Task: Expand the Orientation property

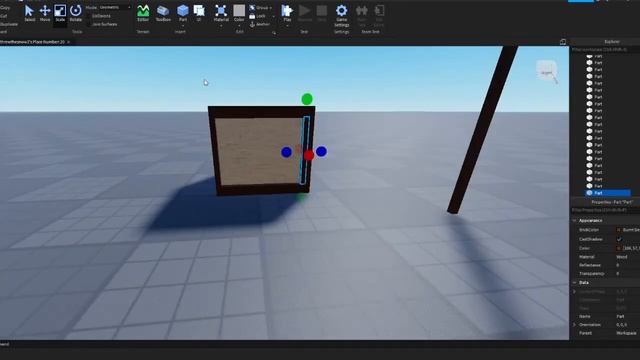Action: 574,325
